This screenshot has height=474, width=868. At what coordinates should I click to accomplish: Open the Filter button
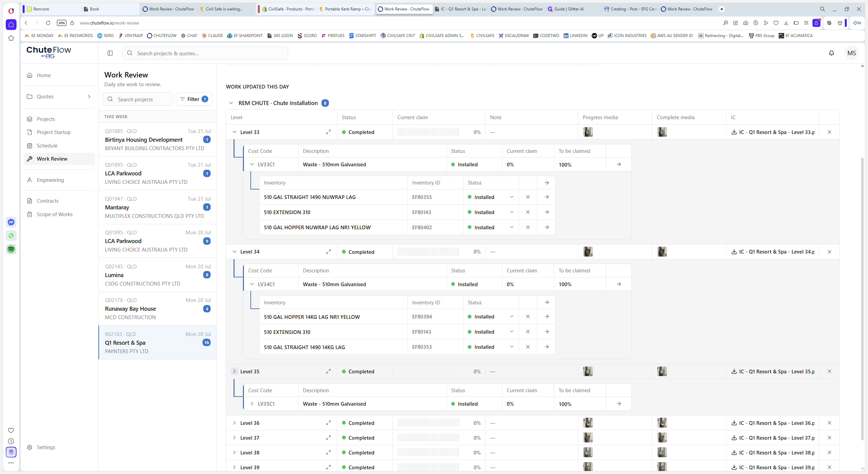pos(194,99)
